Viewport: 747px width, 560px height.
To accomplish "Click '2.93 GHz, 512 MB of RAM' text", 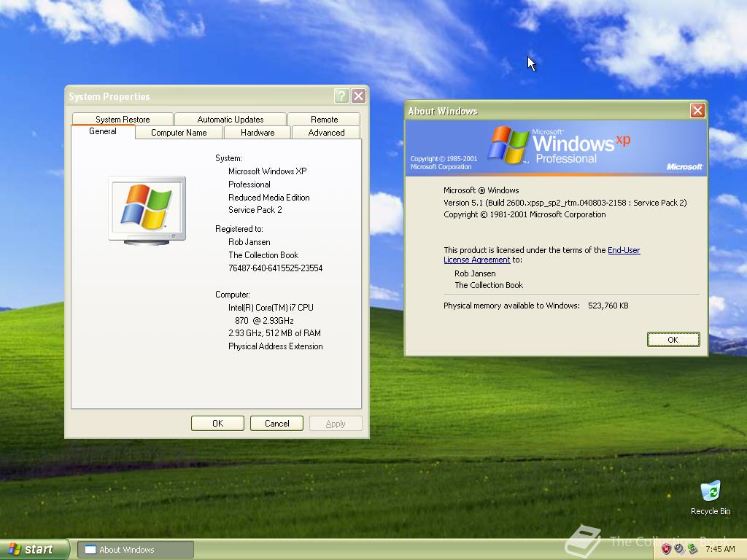I will (x=274, y=332).
